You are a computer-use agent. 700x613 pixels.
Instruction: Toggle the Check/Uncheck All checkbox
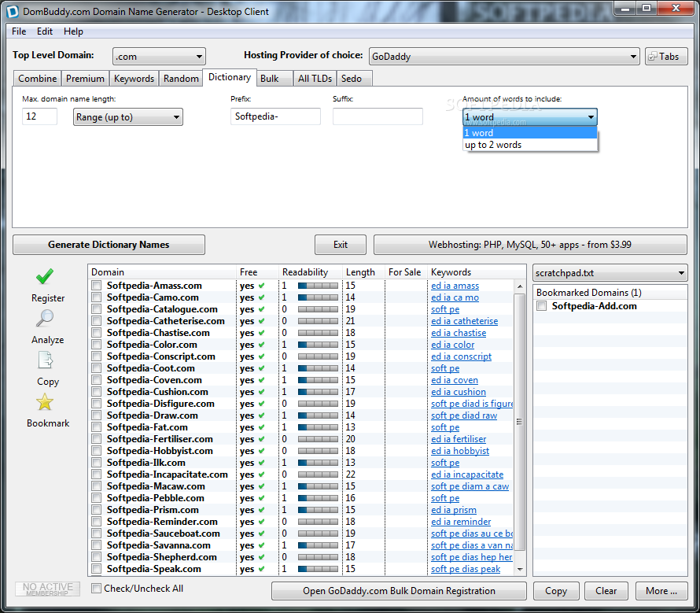pyautogui.click(x=96, y=589)
